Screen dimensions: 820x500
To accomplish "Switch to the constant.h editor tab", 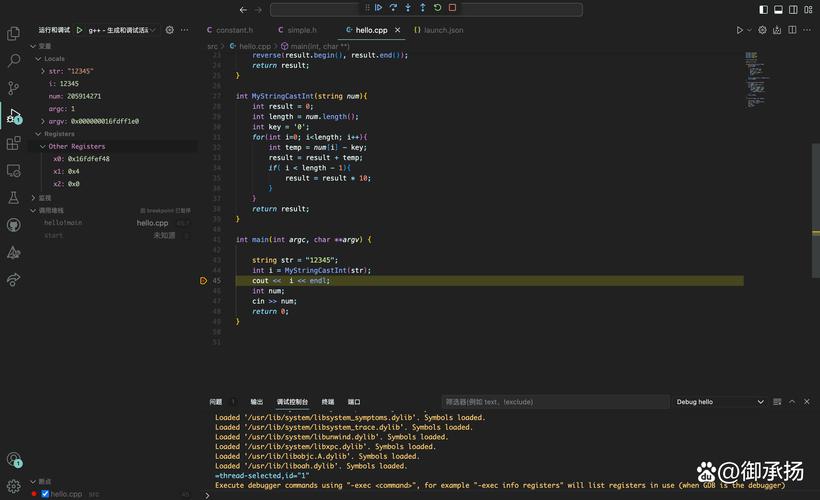I will coord(233,30).
